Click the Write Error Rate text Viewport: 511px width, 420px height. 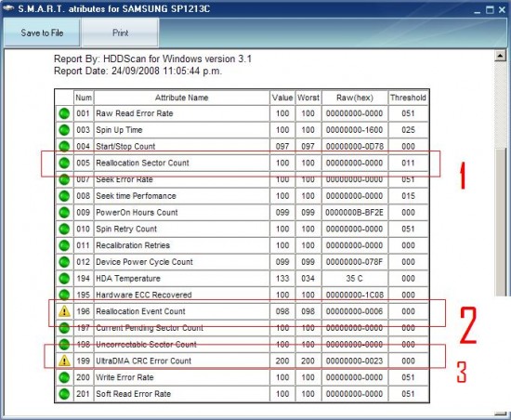[x=124, y=377]
